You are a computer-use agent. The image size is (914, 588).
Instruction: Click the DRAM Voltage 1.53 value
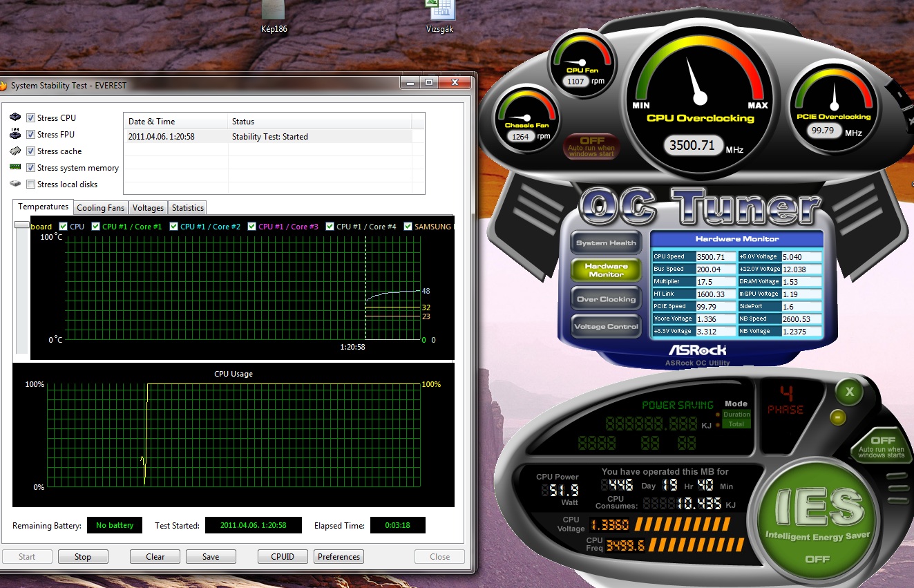click(x=801, y=281)
